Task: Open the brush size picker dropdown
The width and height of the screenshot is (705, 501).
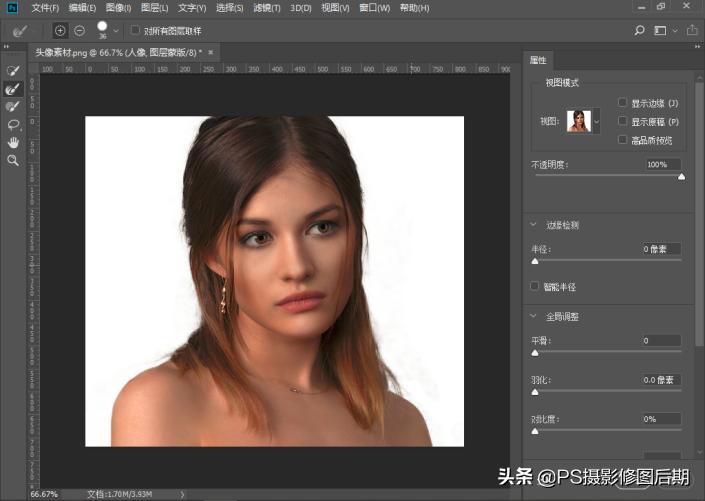Action: click(116, 31)
